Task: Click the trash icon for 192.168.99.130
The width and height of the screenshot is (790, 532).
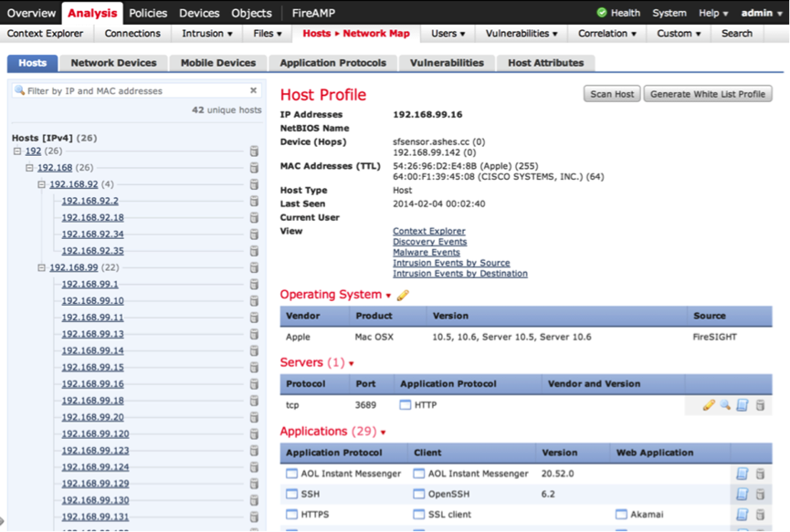Action: click(255, 500)
